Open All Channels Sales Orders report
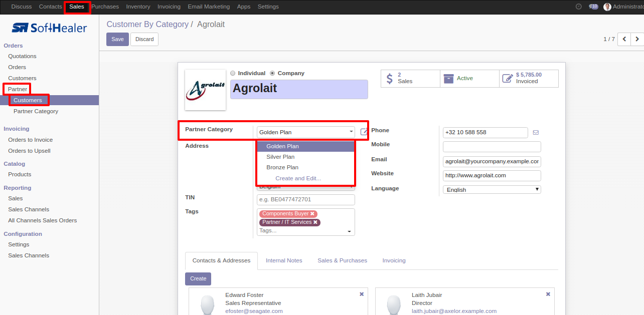The height and width of the screenshot is (315, 644). pyautogui.click(x=43, y=220)
